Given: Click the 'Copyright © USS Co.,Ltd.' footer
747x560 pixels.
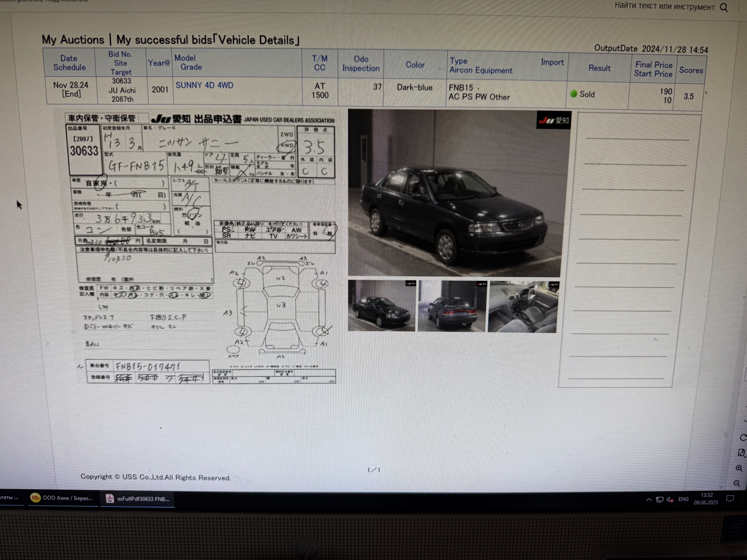Looking at the screenshot, I should [x=156, y=477].
